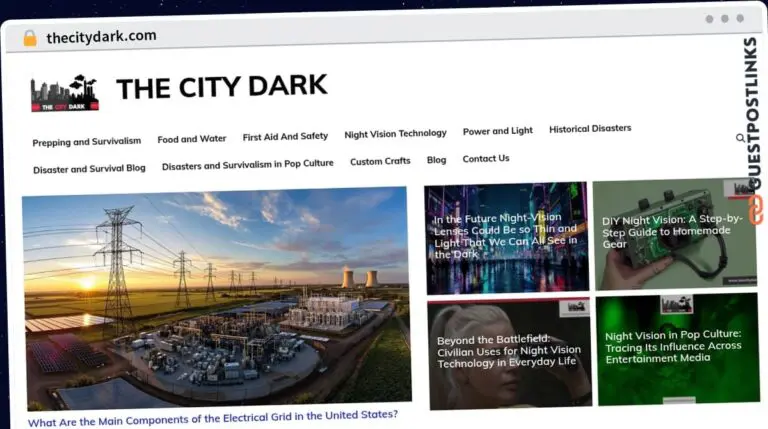
Task: Navigate to Historical Disasters page
Action: pyautogui.click(x=590, y=128)
